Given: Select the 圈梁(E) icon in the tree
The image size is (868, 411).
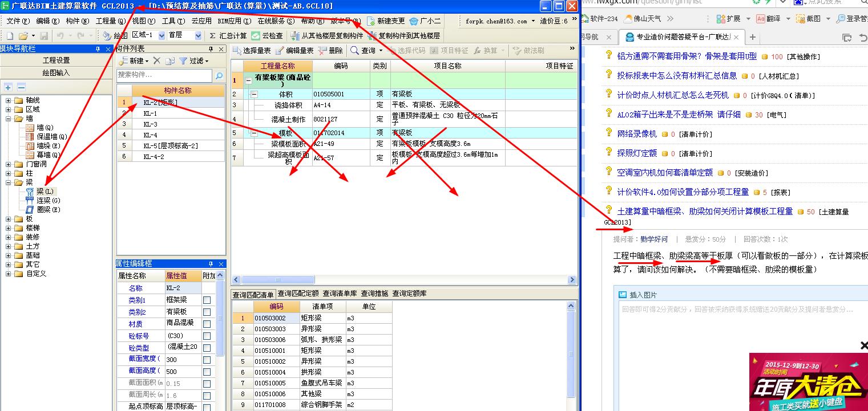Looking at the screenshot, I should click(x=30, y=210).
